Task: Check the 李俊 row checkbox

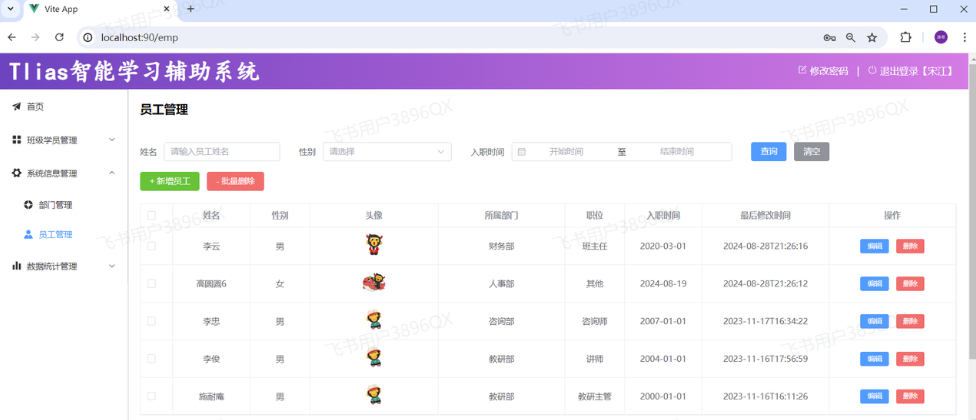Action: [x=151, y=358]
